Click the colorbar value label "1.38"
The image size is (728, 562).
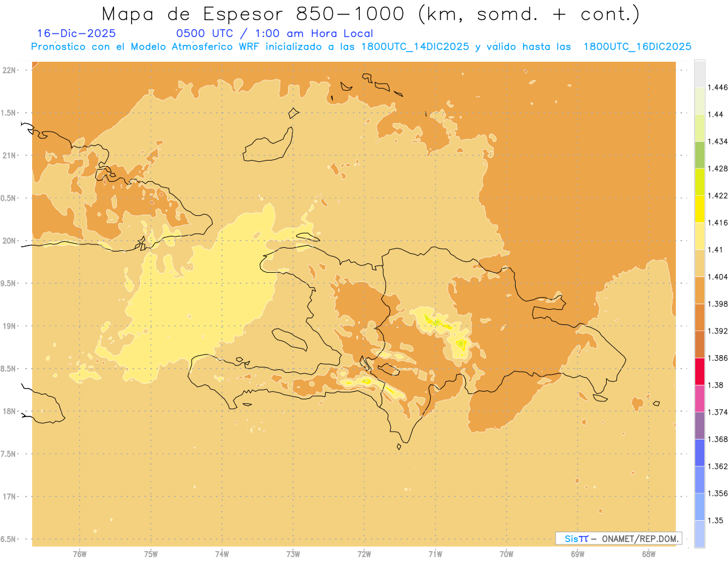point(715,385)
